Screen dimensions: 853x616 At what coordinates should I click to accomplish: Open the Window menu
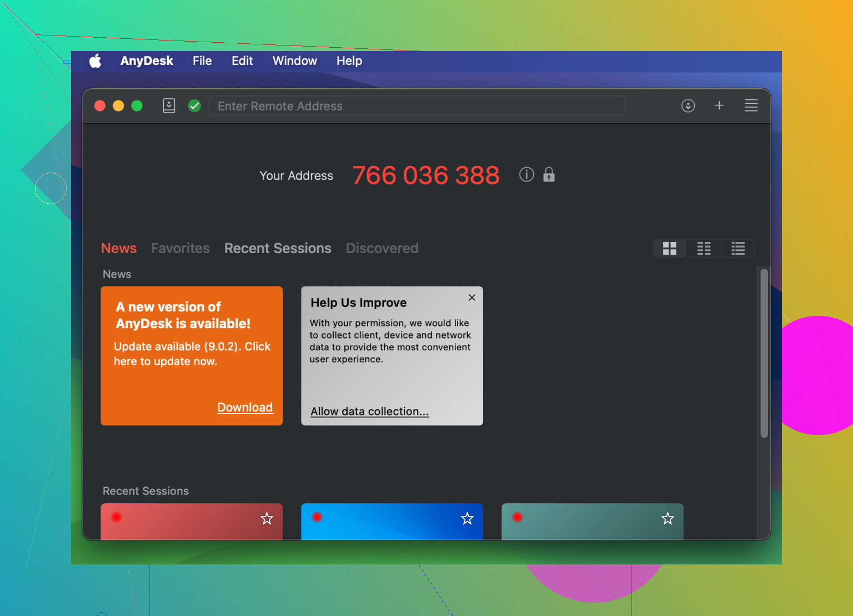[x=294, y=61]
